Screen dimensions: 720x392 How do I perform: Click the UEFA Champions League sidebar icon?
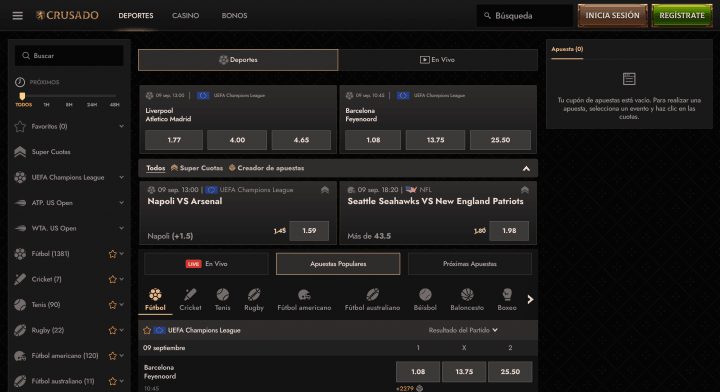coord(20,178)
